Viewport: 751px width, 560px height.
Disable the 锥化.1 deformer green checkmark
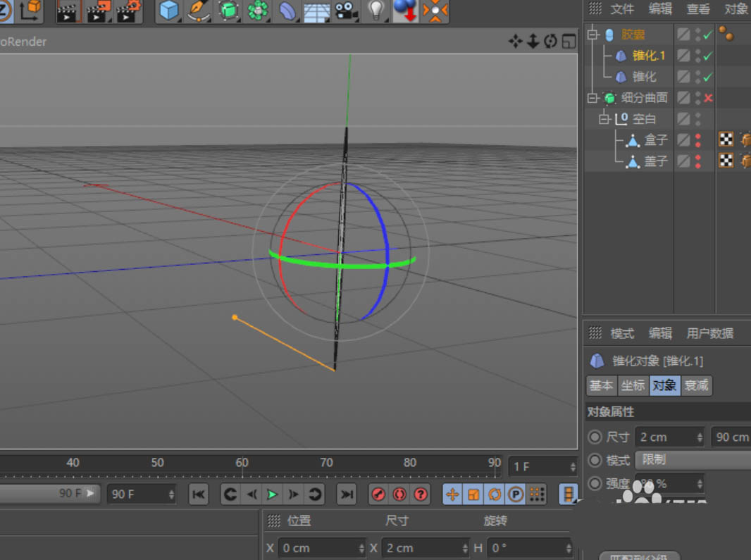pyautogui.click(x=708, y=56)
